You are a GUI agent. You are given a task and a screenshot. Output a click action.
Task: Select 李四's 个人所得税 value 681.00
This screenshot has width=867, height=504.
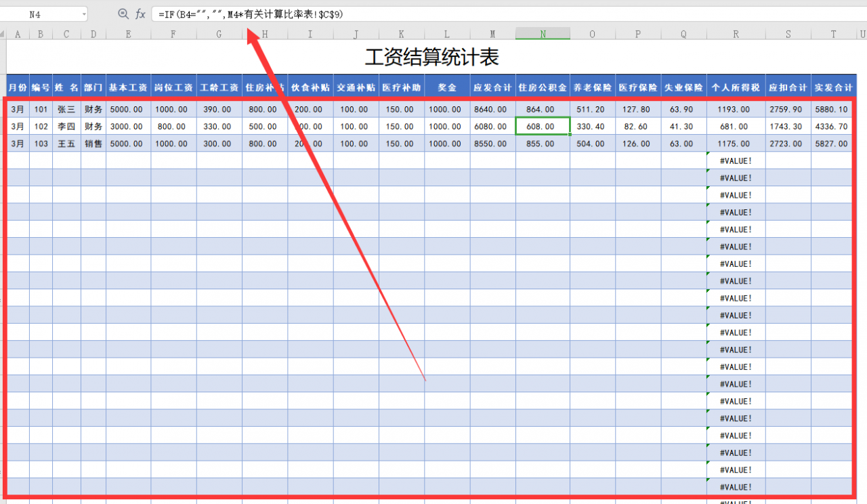736,126
